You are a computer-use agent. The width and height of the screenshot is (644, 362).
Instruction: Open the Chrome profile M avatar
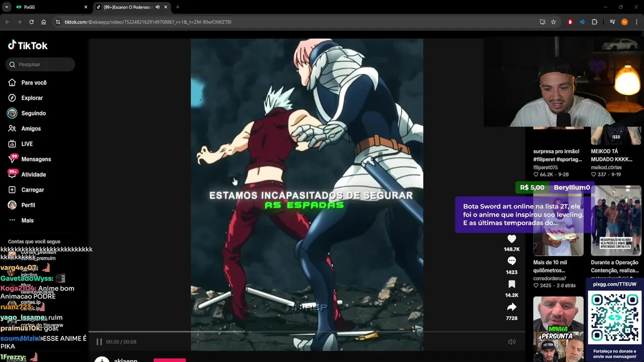(x=624, y=22)
